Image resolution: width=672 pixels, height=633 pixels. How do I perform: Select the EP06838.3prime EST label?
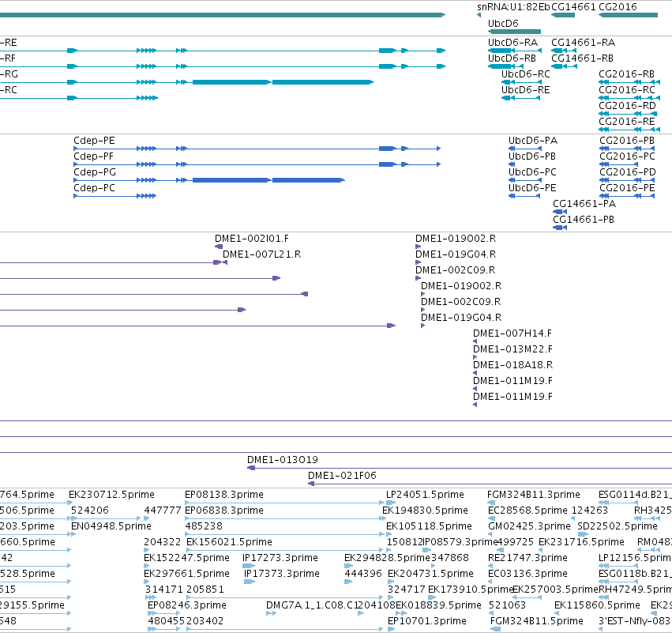coord(224,511)
